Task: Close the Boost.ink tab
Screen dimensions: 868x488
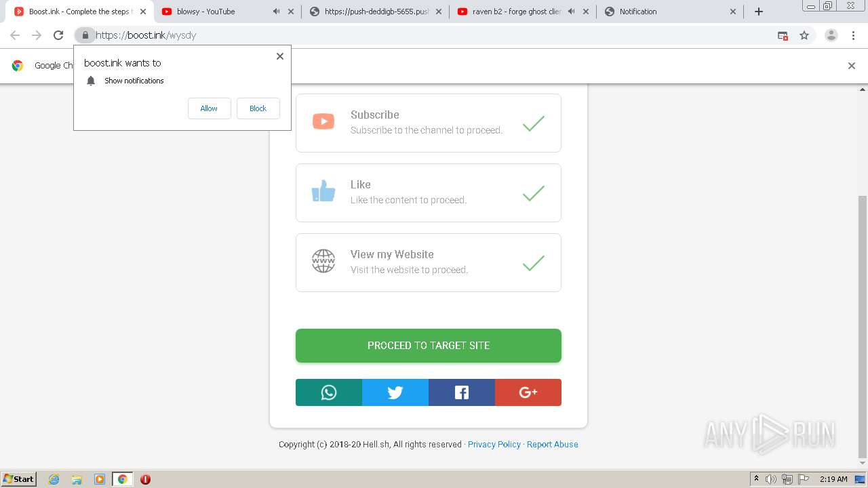Action: coord(143,12)
